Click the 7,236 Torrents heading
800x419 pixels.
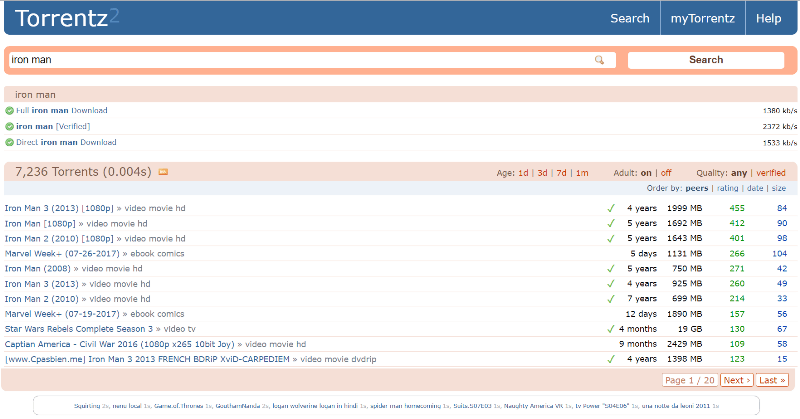coord(83,172)
